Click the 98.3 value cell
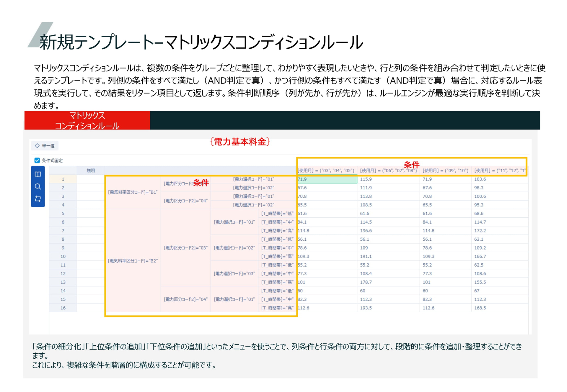 pyautogui.click(x=500, y=188)
